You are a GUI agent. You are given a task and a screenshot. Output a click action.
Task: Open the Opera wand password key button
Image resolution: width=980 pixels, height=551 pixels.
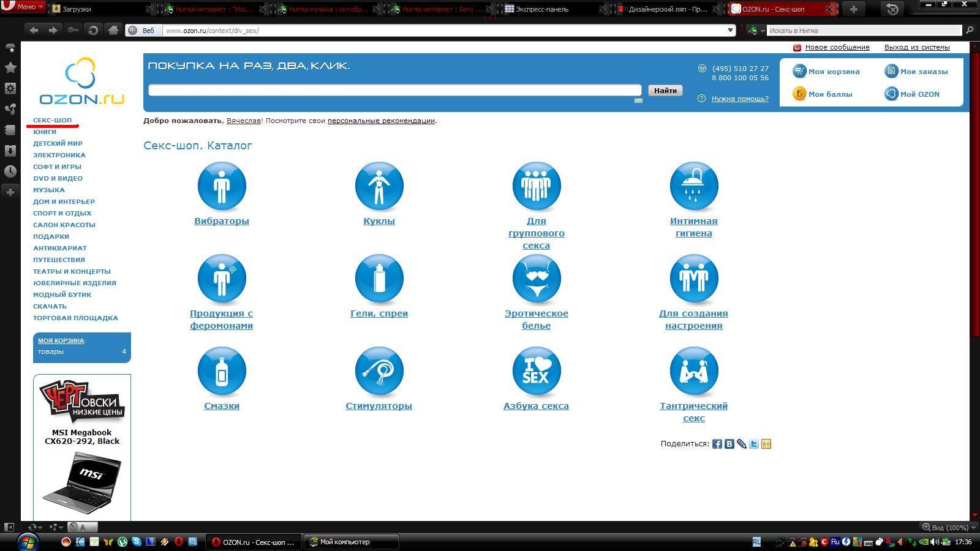[73, 30]
